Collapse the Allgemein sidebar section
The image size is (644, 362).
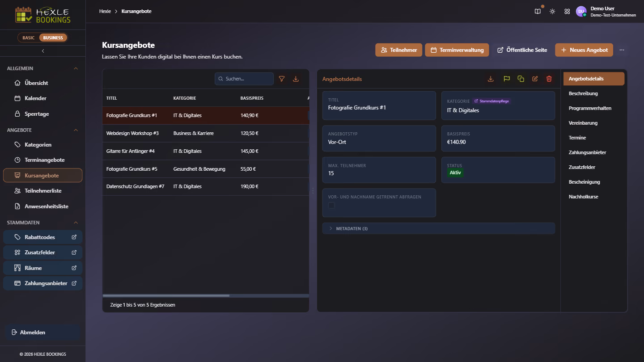tap(76, 68)
